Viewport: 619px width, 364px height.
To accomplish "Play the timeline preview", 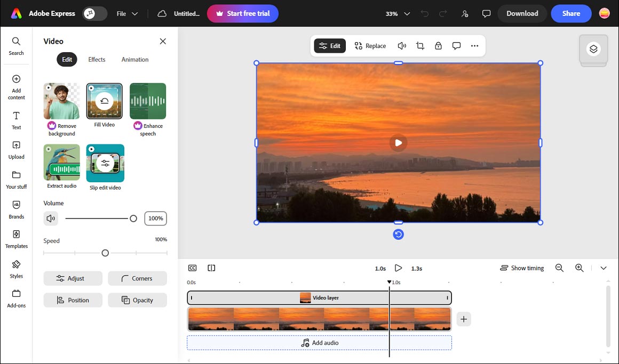I will point(398,268).
